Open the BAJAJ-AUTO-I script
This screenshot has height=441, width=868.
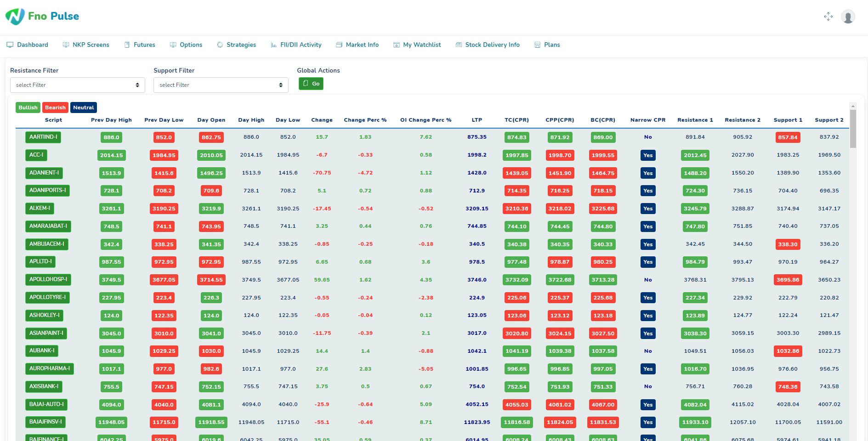(x=46, y=404)
